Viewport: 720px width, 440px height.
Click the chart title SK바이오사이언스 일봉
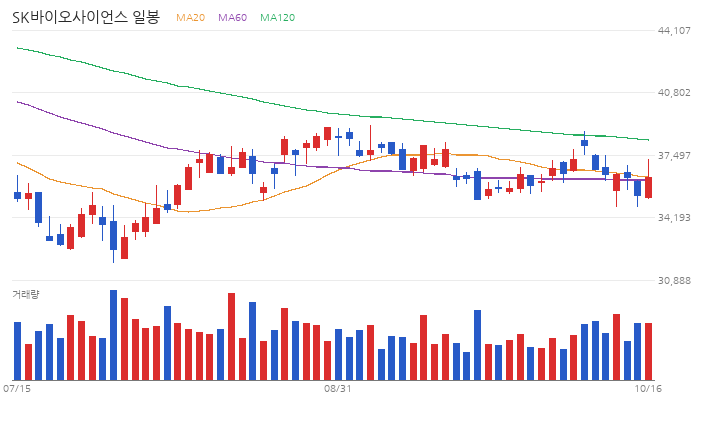pyautogui.click(x=86, y=17)
